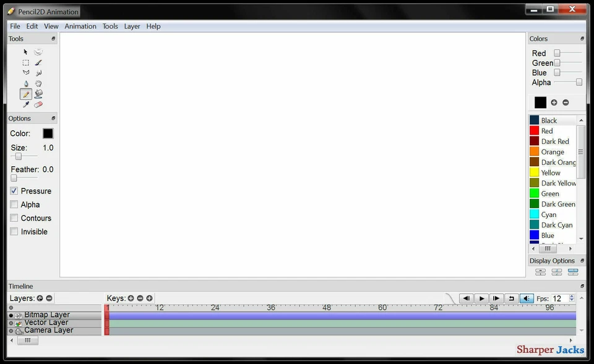Open the Tools menu
This screenshot has width=594, height=364.
pos(110,26)
